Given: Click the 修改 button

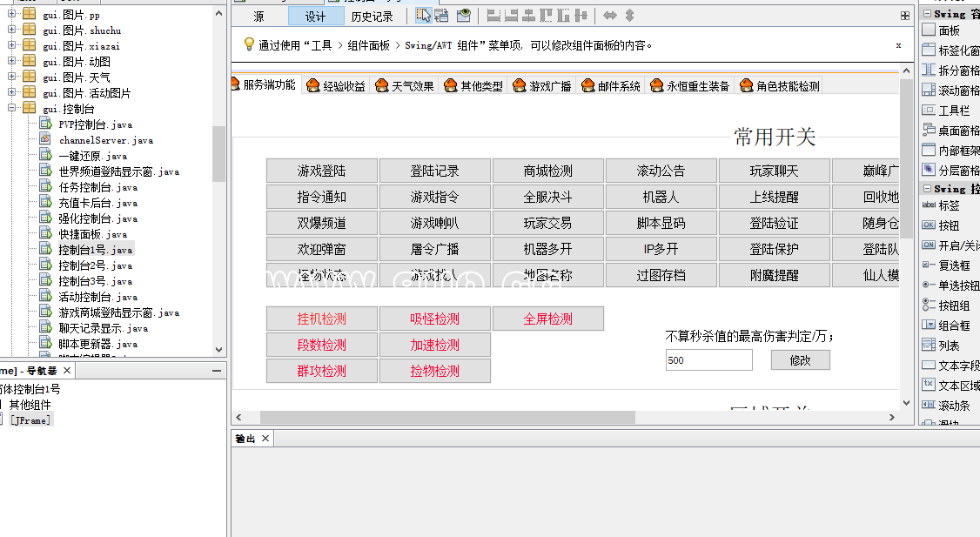Looking at the screenshot, I should tap(801, 360).
